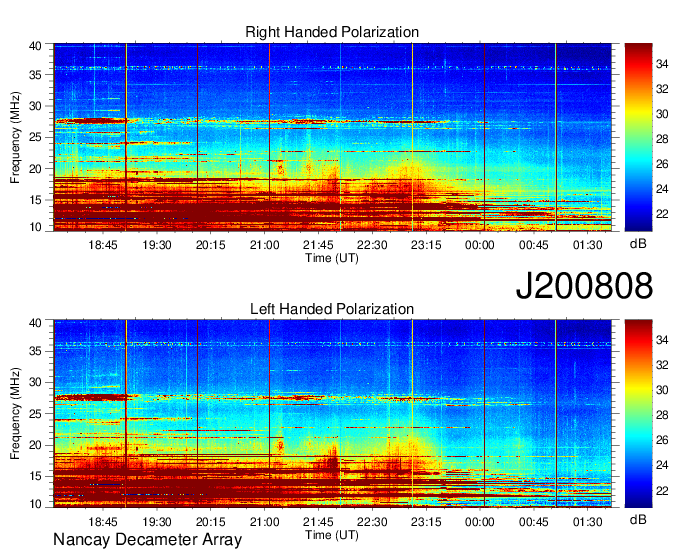Click the 35 MHz tick on the Right Handed plot
The image size is (680, 552).
click(35, 75)
